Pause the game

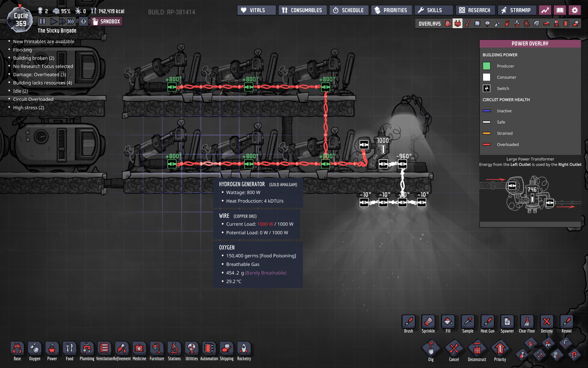[x=43, y=21]
